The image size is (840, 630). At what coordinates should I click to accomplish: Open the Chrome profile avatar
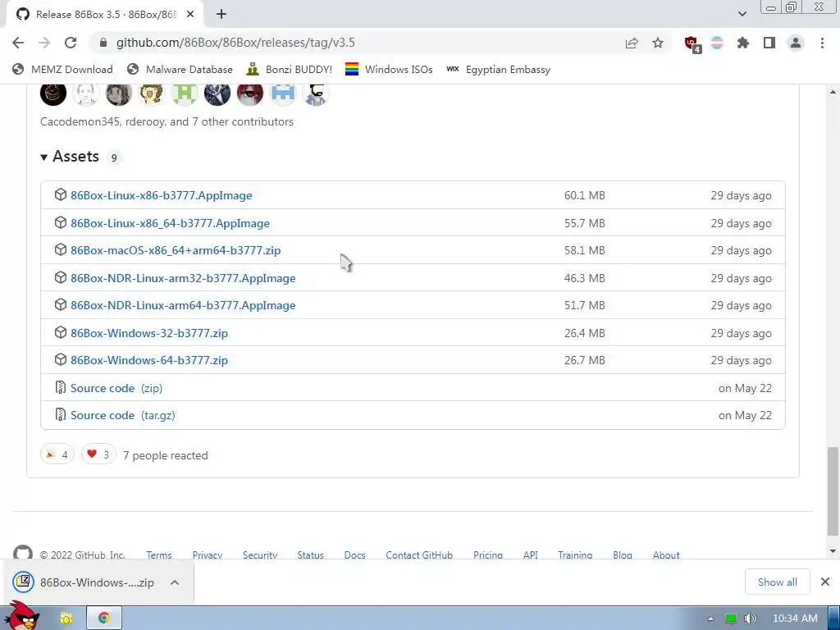[x=796, y=43]
